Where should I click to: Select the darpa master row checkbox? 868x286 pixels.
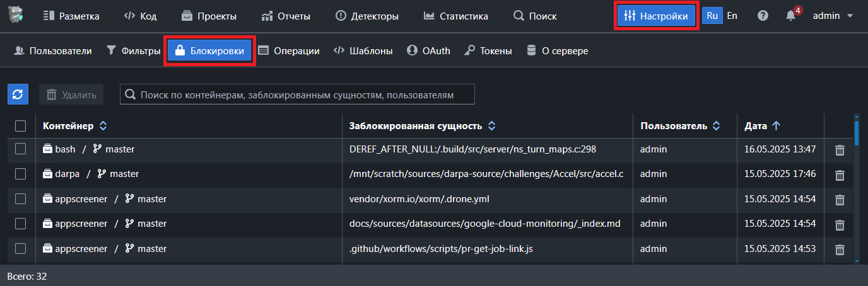click(x=21, y=174)
